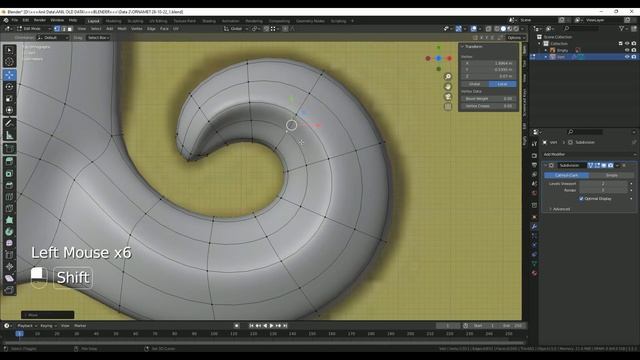The height and width of the screenshot is (360, 640).
Task: Open the Edit menu
Action: coord(26,20)
